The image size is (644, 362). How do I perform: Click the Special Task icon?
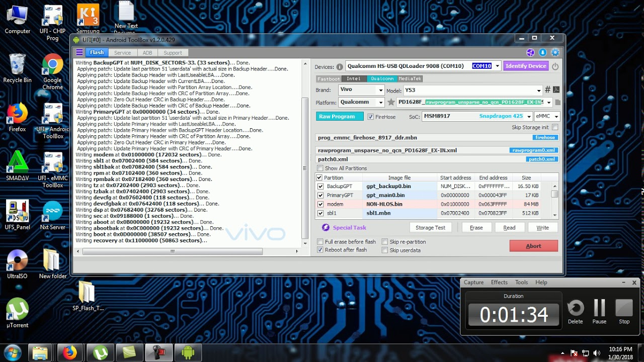(x=326, y=228)
